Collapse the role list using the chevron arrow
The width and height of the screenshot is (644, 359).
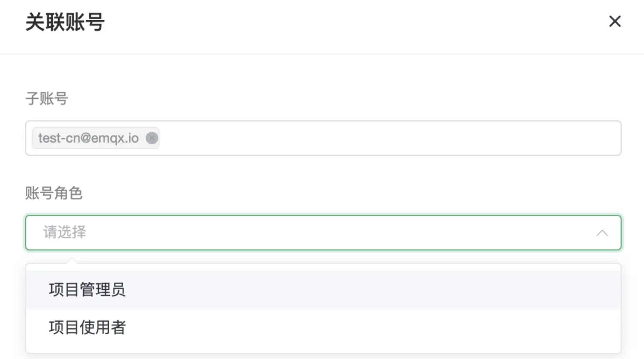(x=602, y=233)
